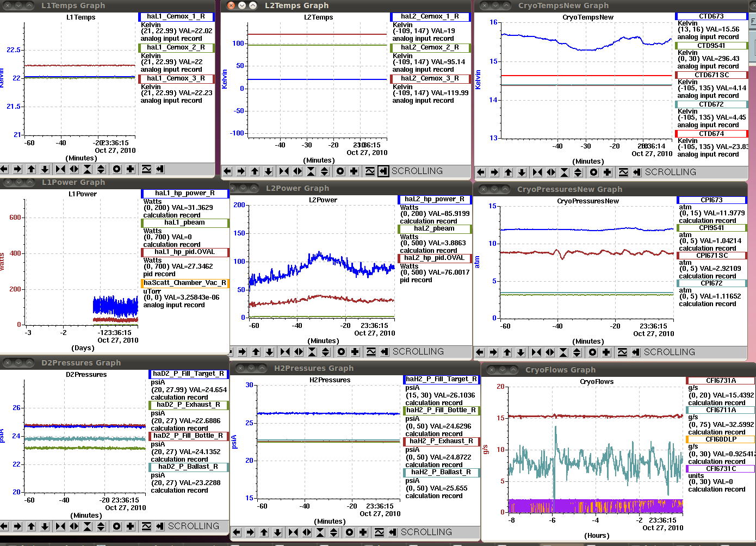Select CFI6731A legend entry in CryoFlows
Screen dimensions: 756x546
tap(721, 381)
